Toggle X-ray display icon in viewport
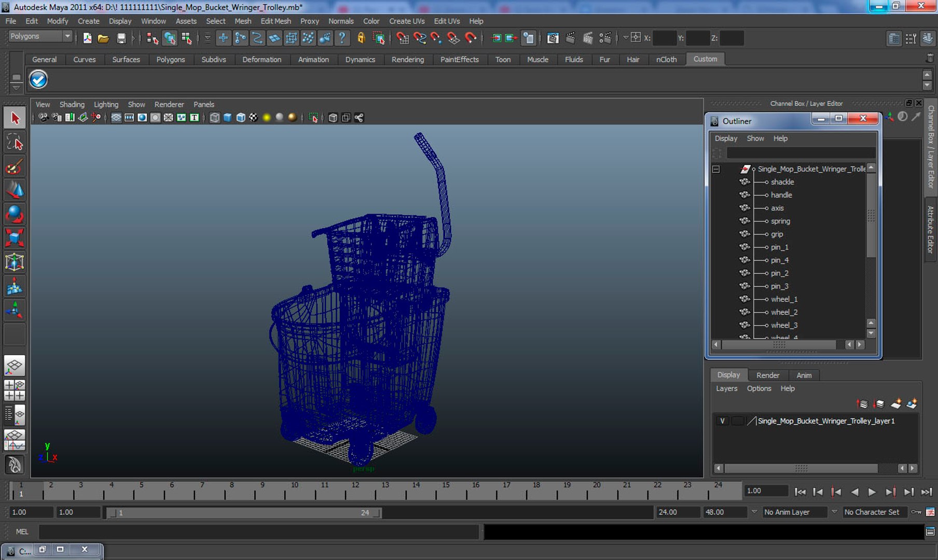 [333, 118]
